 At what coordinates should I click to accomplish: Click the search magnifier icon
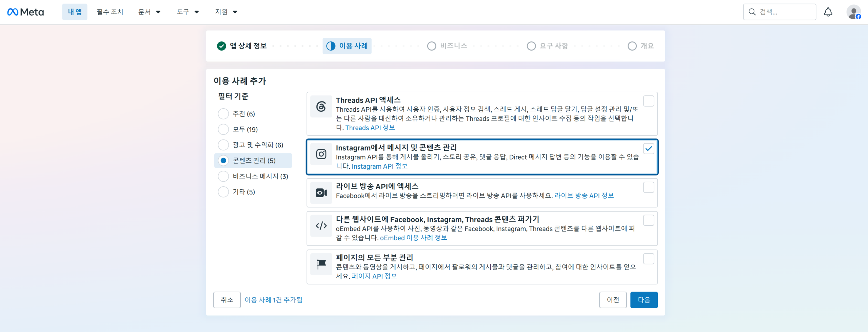(x=752, y=12)
